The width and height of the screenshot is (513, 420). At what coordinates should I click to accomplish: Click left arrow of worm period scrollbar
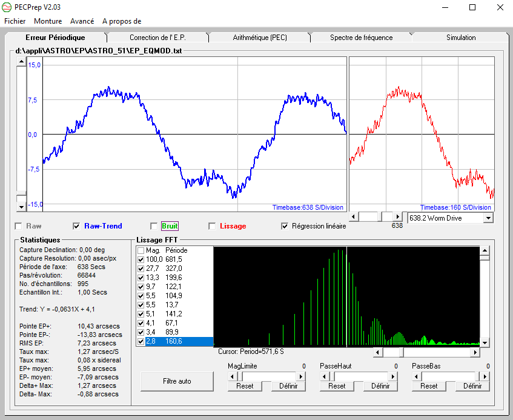point(353,217)
